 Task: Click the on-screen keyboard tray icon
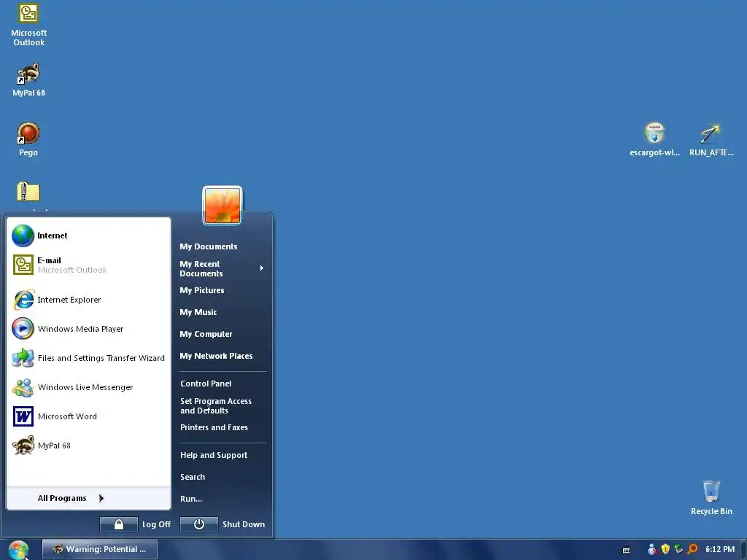tap(627, 550)
